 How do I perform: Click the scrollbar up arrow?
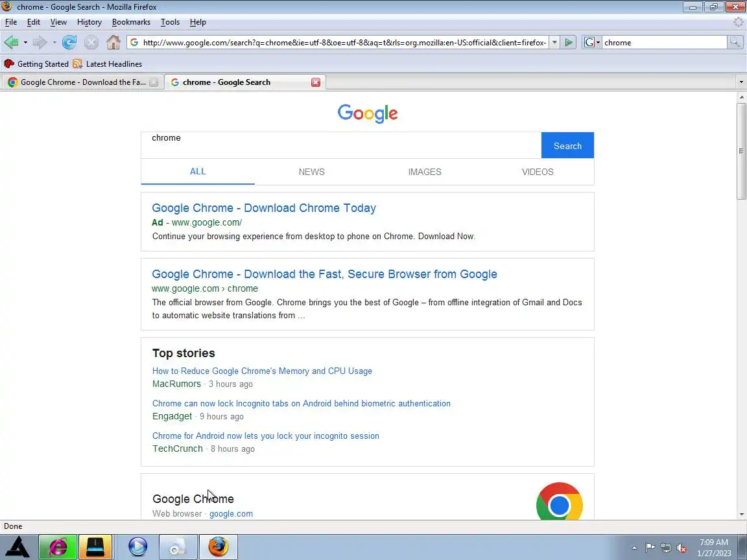tap(741, 97)
